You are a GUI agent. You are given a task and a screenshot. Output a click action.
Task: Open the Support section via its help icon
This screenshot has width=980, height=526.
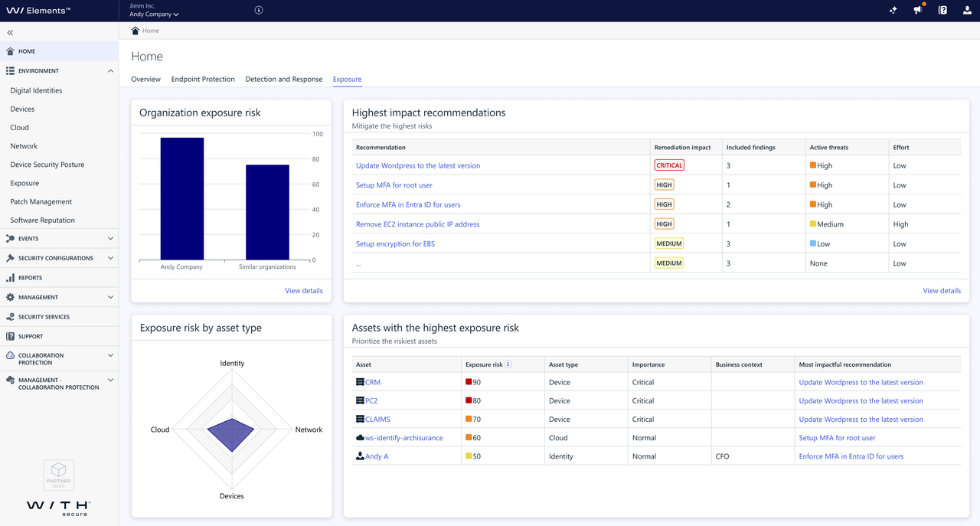(10, 336)
